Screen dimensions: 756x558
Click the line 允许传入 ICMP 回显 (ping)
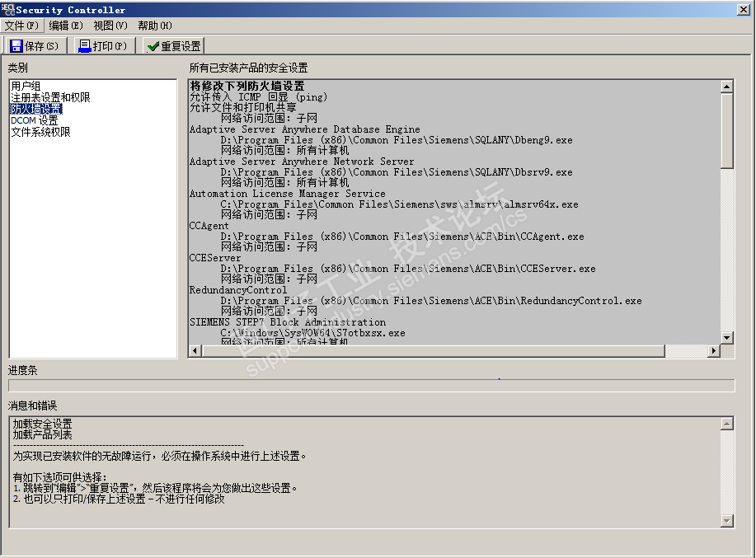(x=258, y=97)
